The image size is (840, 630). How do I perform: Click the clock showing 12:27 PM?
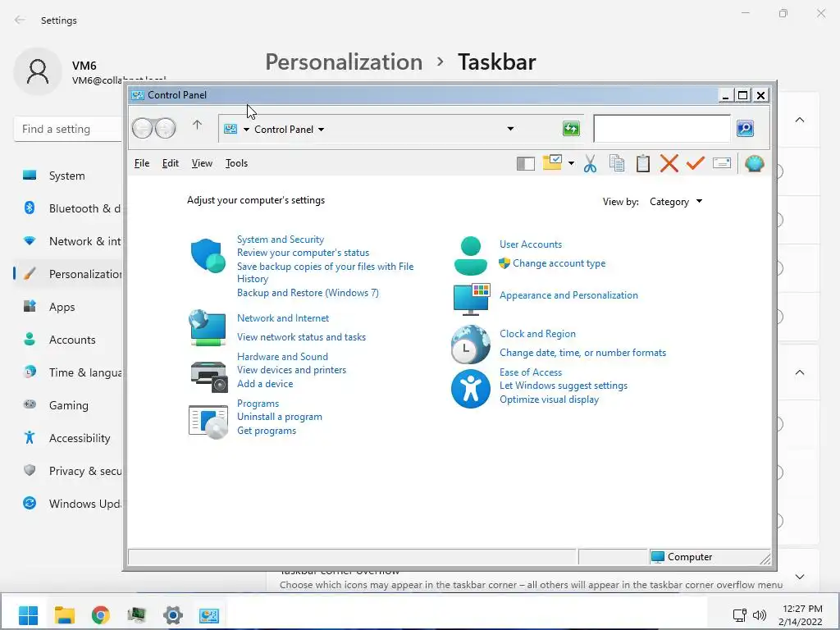(802, 609)
